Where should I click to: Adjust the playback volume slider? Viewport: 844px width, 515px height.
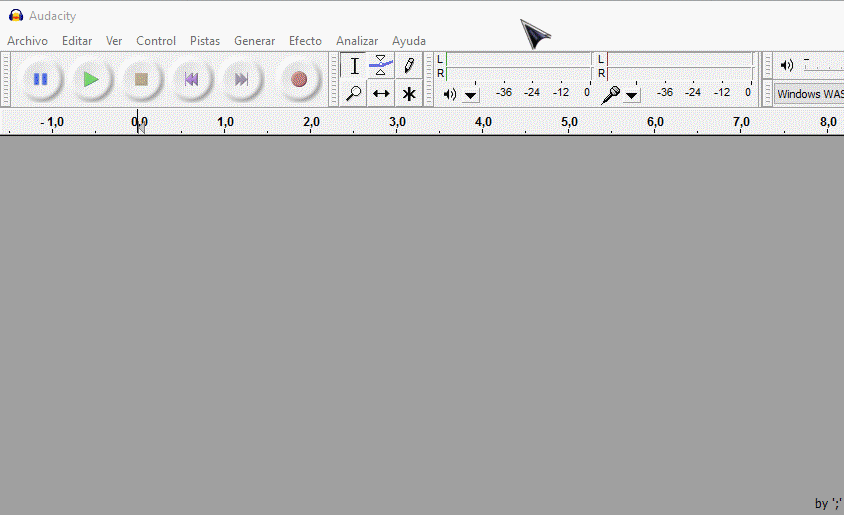click(x=824, y=65)
